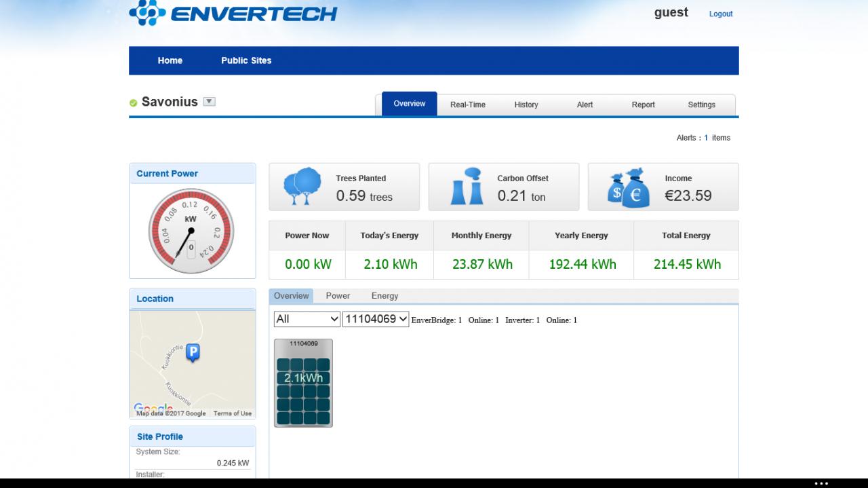Image resolution: width=868 pixels, height=488 pixels.
Task: Click the solar panel 11104069 showing 2.1kWh
Action: pyautogui.click(x=303, y=383)
